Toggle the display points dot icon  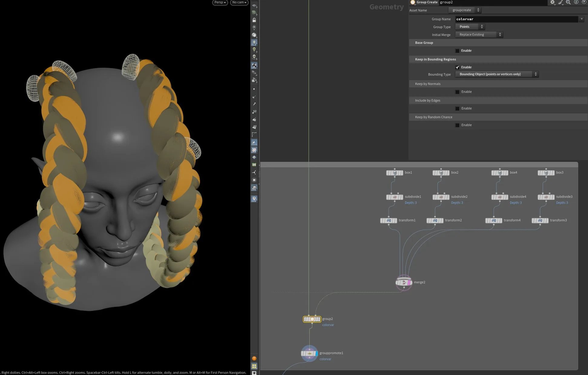click(x=254, y=89)
